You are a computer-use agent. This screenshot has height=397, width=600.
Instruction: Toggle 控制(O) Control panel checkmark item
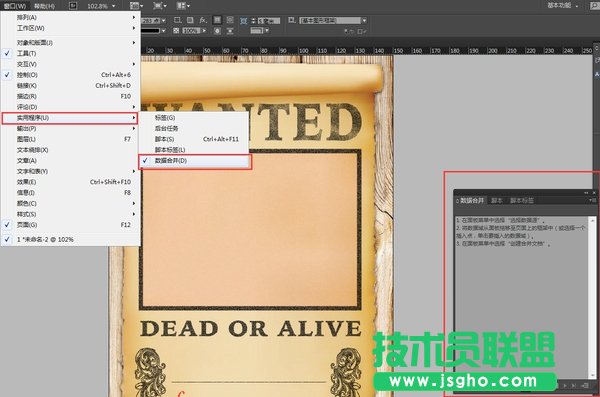[x=70, y=75]
